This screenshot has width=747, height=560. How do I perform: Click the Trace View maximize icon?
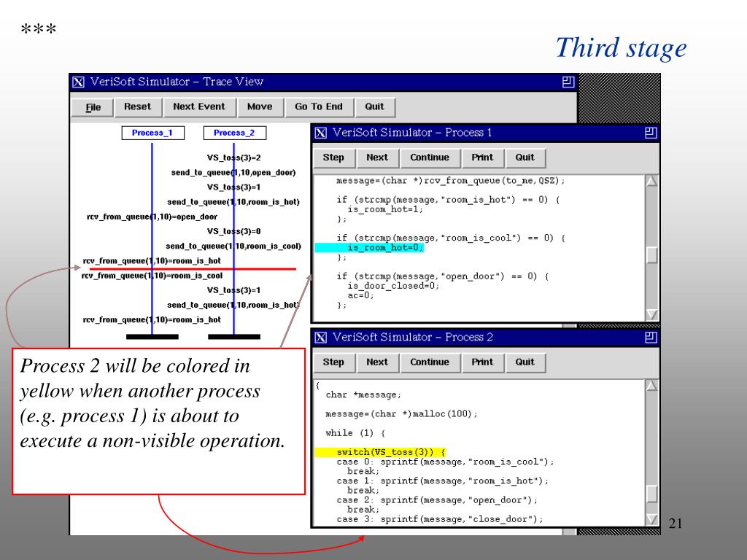(568, 82)
